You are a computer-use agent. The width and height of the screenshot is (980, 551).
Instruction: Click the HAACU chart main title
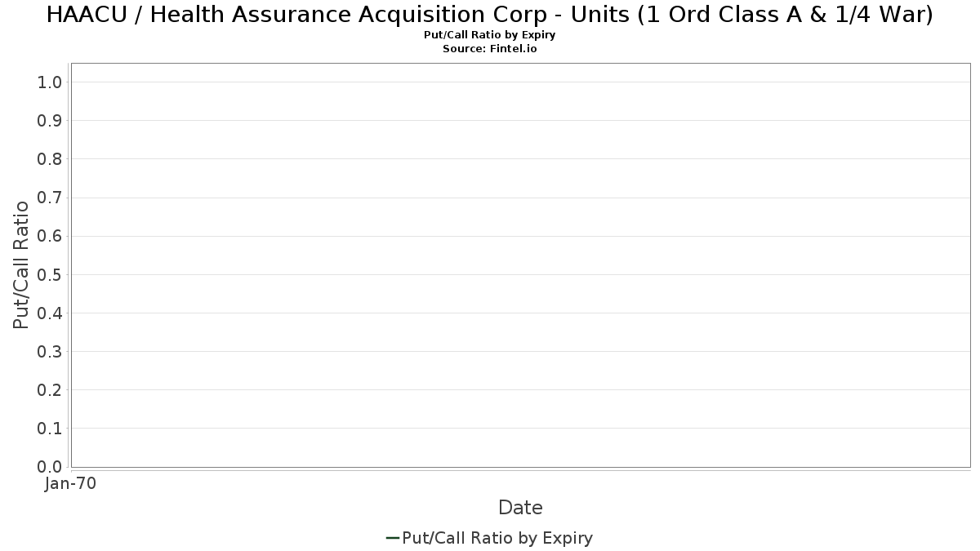(490, 15)
